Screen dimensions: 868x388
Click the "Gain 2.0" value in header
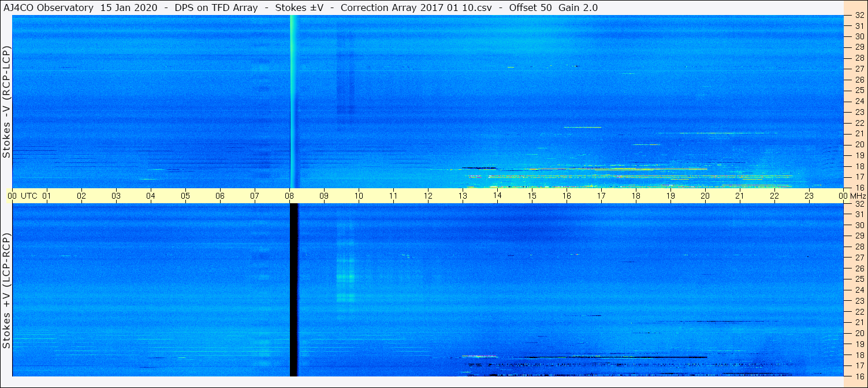point(578,8)
